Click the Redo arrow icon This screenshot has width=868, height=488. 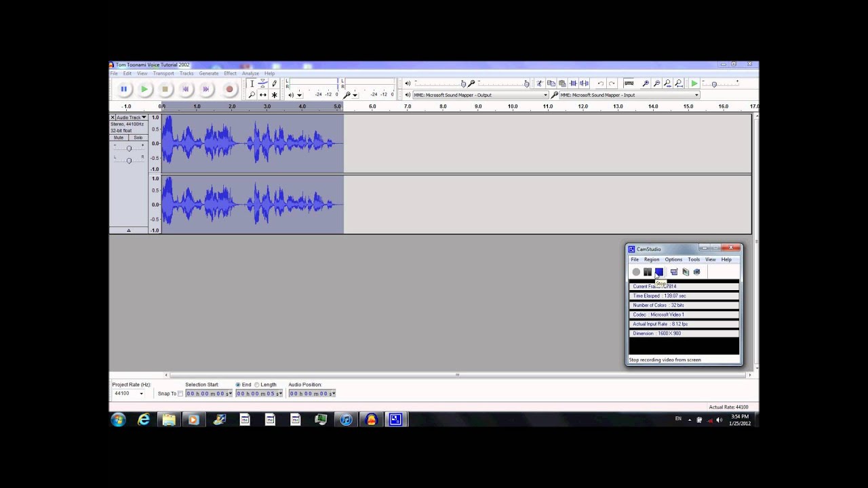coord(612,83)
